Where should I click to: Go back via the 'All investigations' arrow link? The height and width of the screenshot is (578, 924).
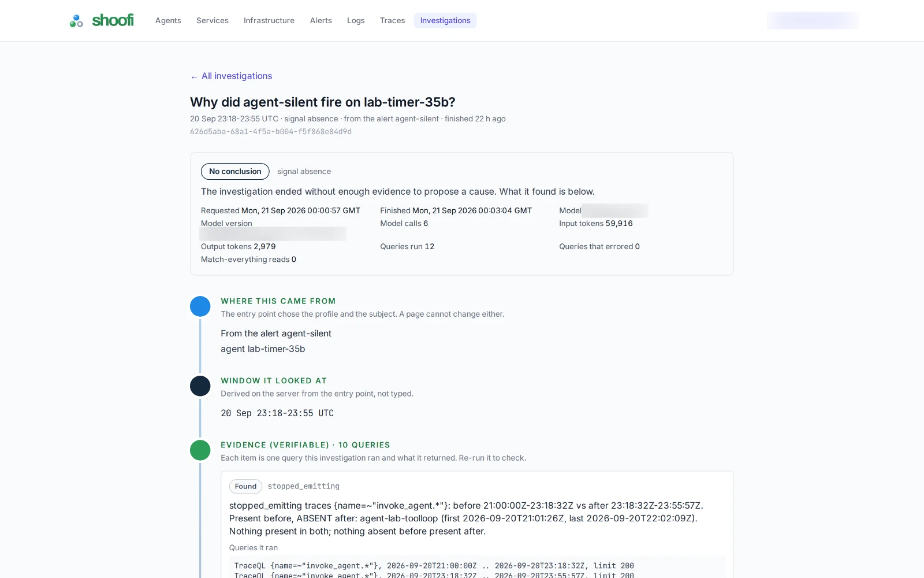(231, 76)
